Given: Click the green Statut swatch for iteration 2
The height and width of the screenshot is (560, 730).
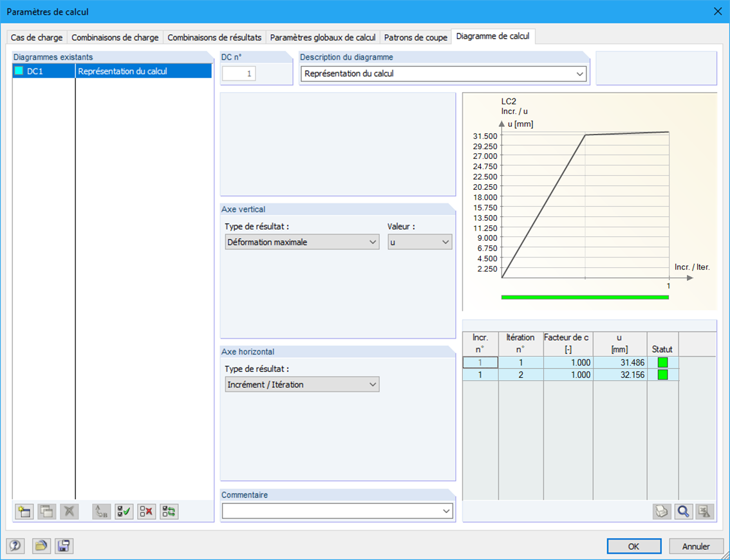Looking at the screenshot, I should [662, 375].
